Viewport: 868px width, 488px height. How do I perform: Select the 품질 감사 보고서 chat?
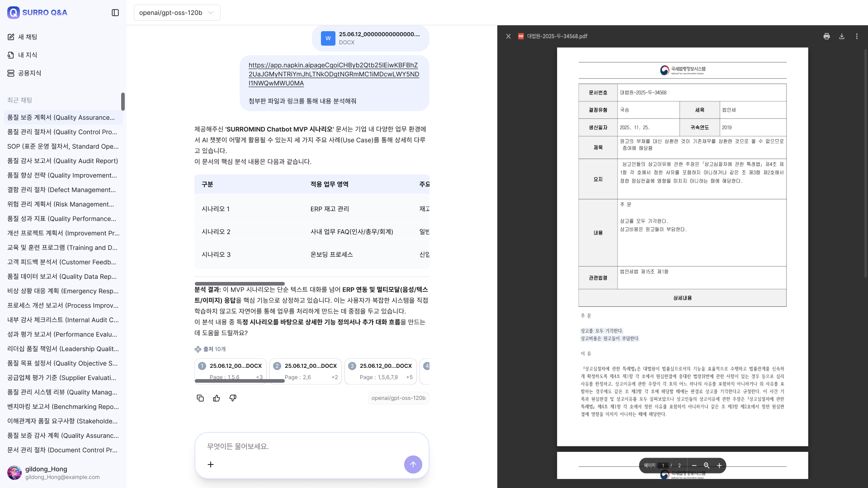pyautogui.click(x=62, y=161)
